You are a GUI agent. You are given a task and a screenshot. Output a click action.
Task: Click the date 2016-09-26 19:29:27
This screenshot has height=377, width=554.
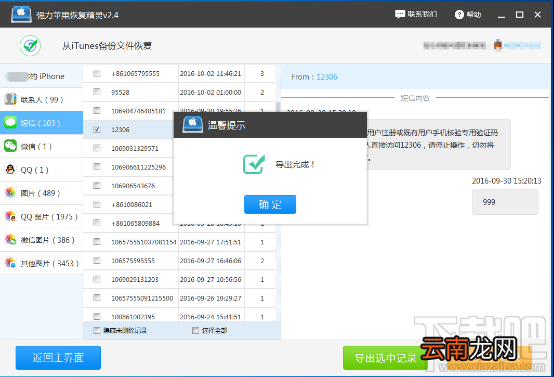(211, 298)
